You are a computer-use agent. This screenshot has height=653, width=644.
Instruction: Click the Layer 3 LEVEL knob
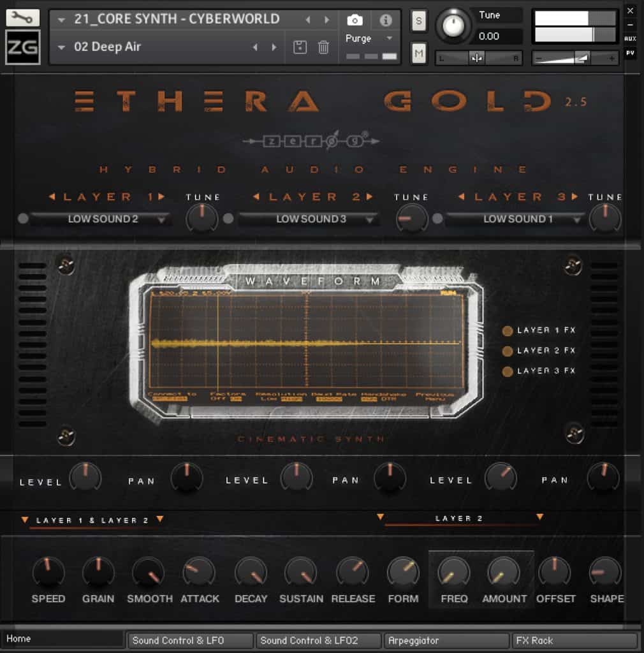click(501, 477)
